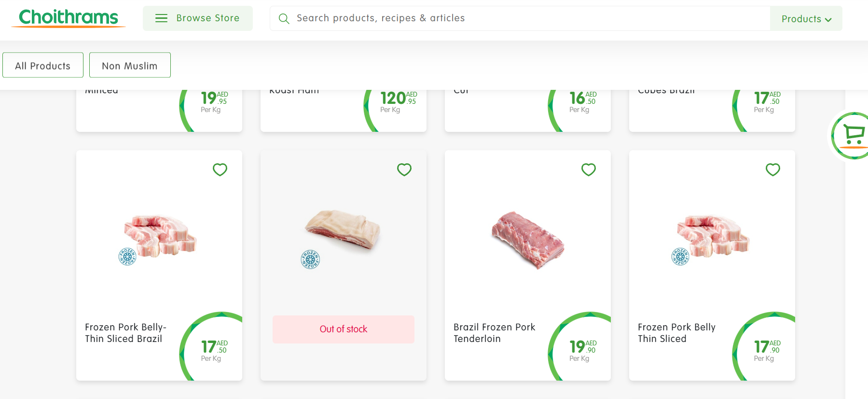Favorite the Brazil Frozen Pork Tenderloin
Image resolution: width=868 pixels, height=399 pixels.
[589, 170]
